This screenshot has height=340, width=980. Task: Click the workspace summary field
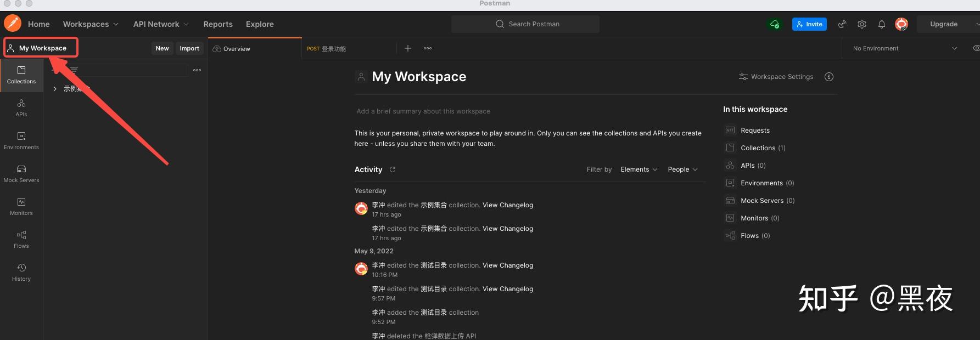529,111
